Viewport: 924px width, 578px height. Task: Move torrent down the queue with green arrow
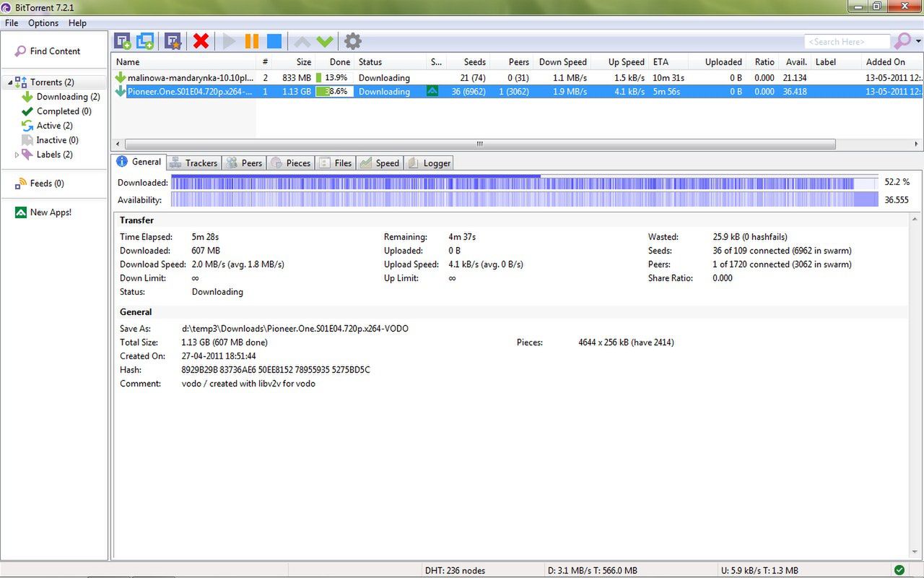(325, 42)
